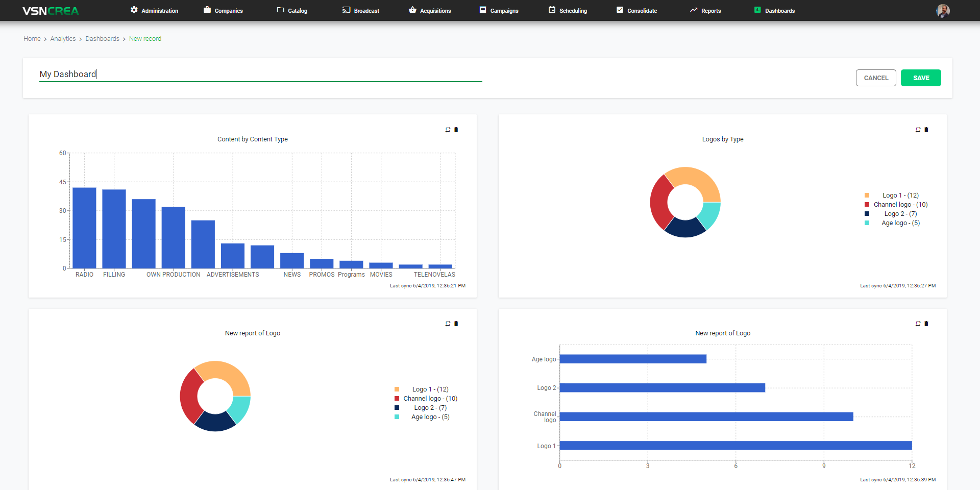Delete the horizontal bar New report of Logo widget

pyautogui.click(x=926, y=324)
